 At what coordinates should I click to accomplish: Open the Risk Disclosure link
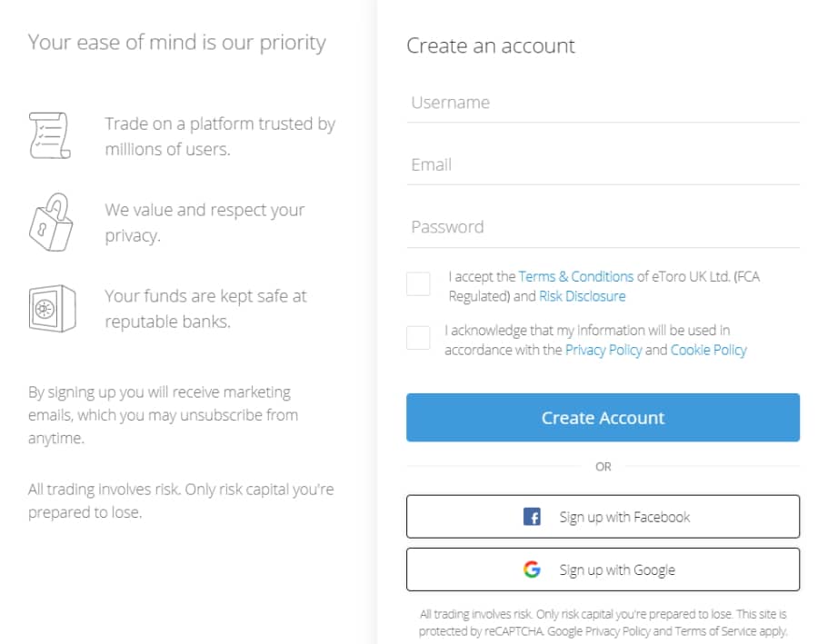[583, 296]
